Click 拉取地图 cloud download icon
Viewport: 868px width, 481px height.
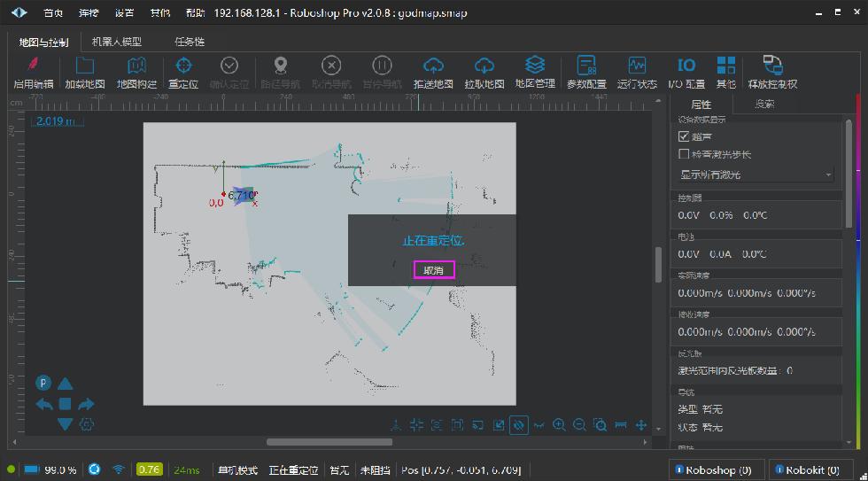tap(484, 66)
